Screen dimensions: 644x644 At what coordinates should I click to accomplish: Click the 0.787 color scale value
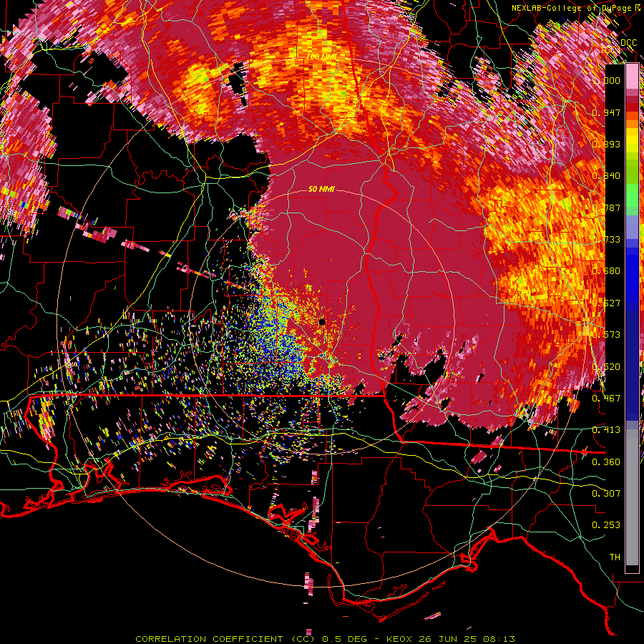pos(606,208)
